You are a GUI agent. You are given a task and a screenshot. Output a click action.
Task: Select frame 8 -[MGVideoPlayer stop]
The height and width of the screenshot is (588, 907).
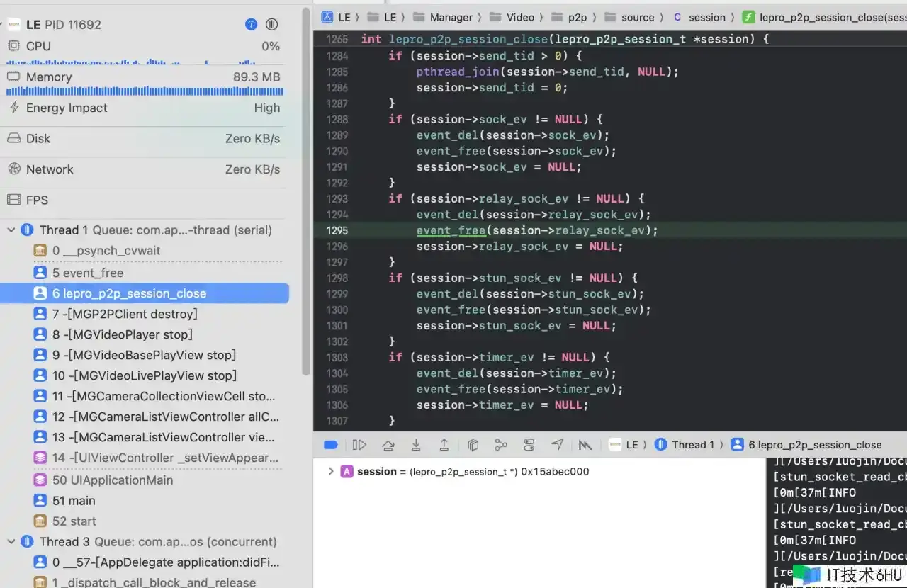(145, 334)
